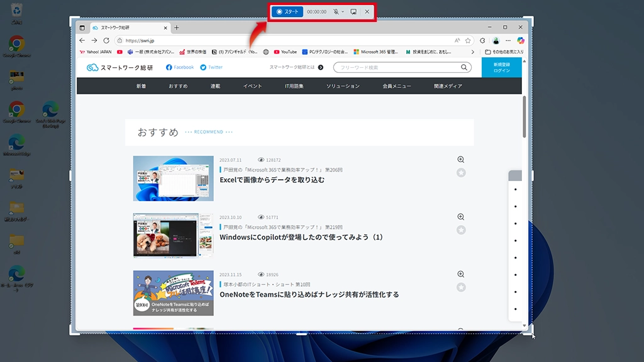The width and height of the screenshot is (644, 362).
Task: Click the zoom icon for Copilot article
Action: 461,217
